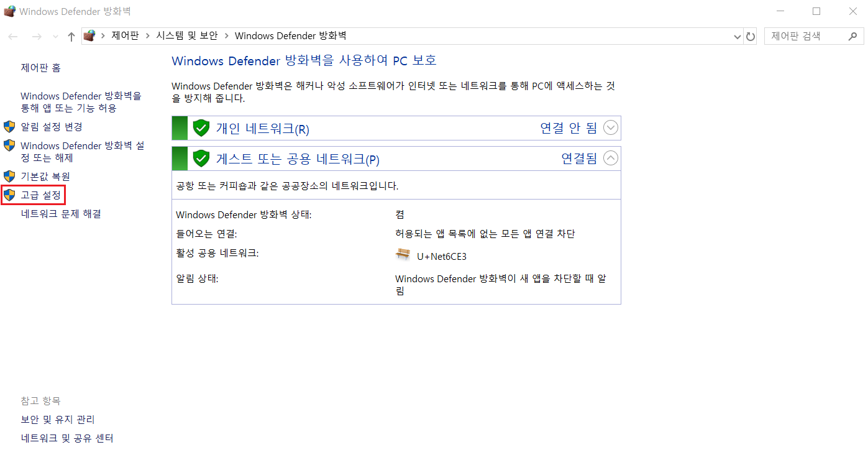The height and width of the screenshot is (460, 868).
Task: Click shield icon beside 기본값 복원
Action: tap(9, 177)
